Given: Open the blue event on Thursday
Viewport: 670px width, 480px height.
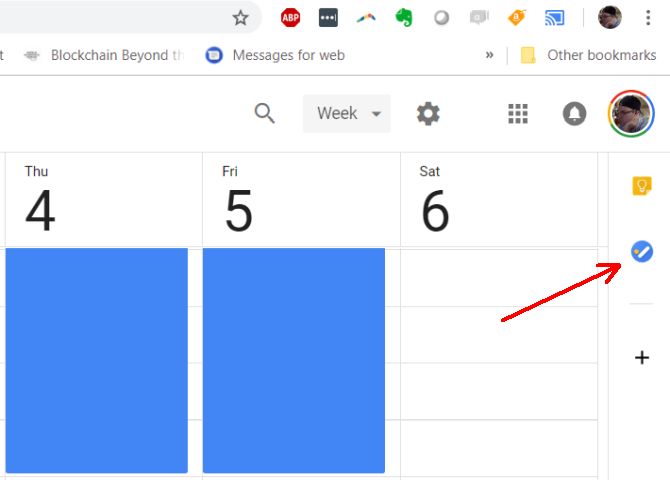Looking at the screenshot, I should [97, 360].
